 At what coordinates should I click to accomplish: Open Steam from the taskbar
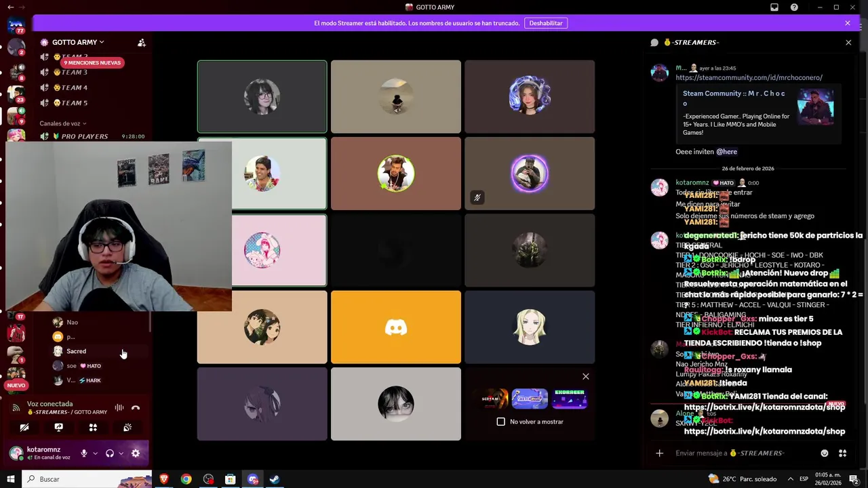pyautogui.click(x=275, y=479)
